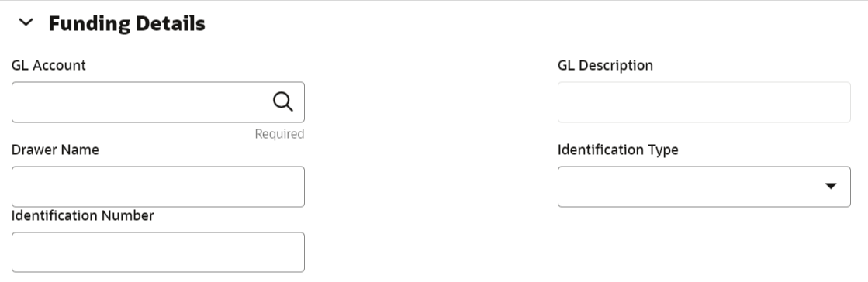Focus the GL Account input field
868x282 pixels.
coord(157,102)
